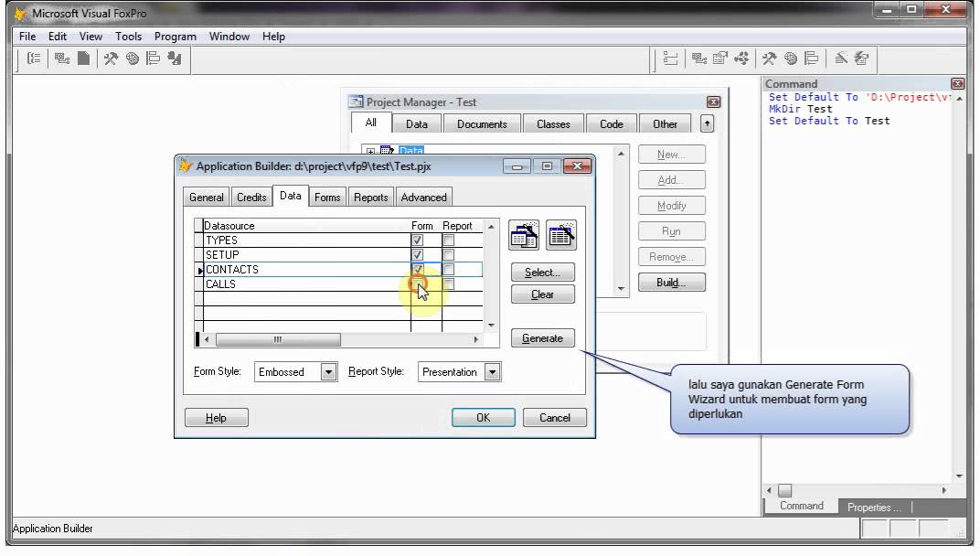Open the Program menu

[x=175, y=37]
